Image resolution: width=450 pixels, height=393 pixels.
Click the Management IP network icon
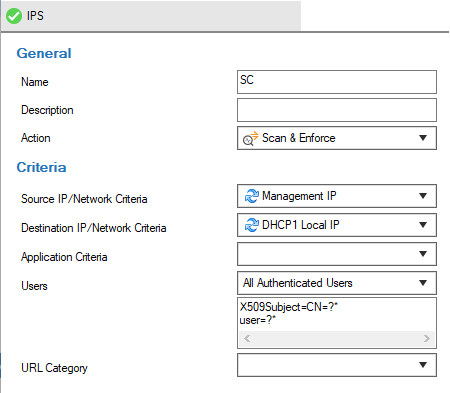click(252, 196)
